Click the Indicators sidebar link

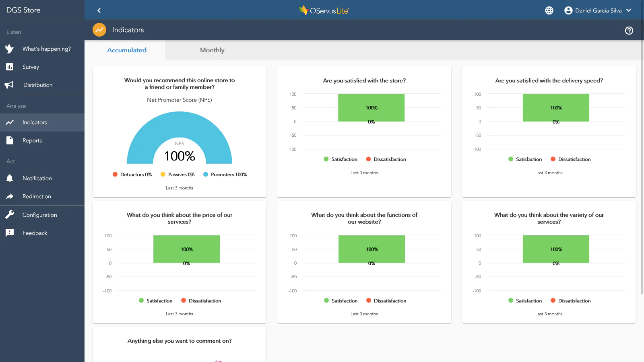coord(35,122)
